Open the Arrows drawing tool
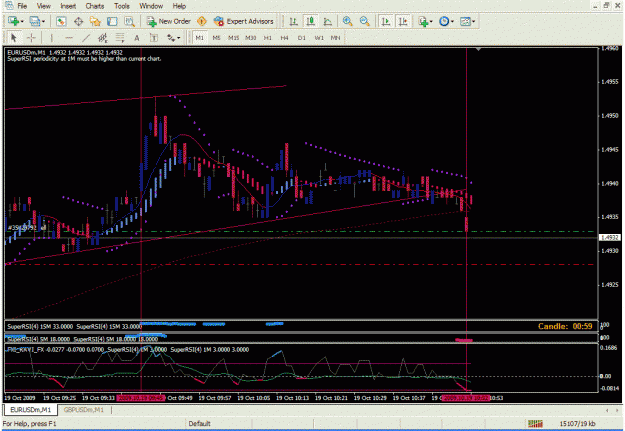 click(171, 38)
